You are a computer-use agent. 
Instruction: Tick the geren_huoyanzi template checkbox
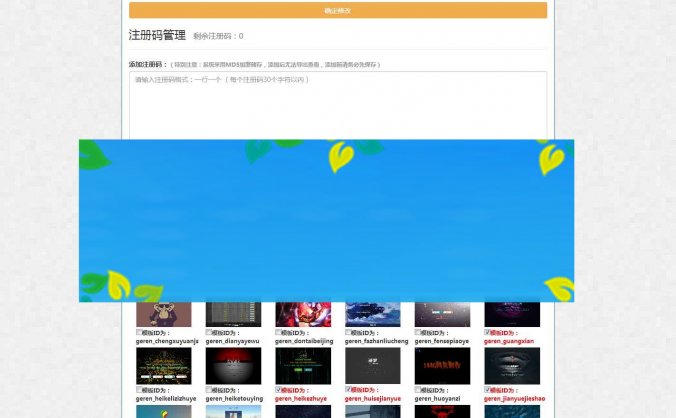point(418,390)
